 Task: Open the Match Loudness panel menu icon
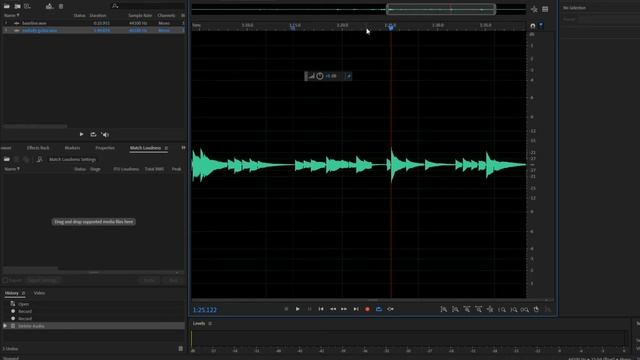tap(166, 148)
